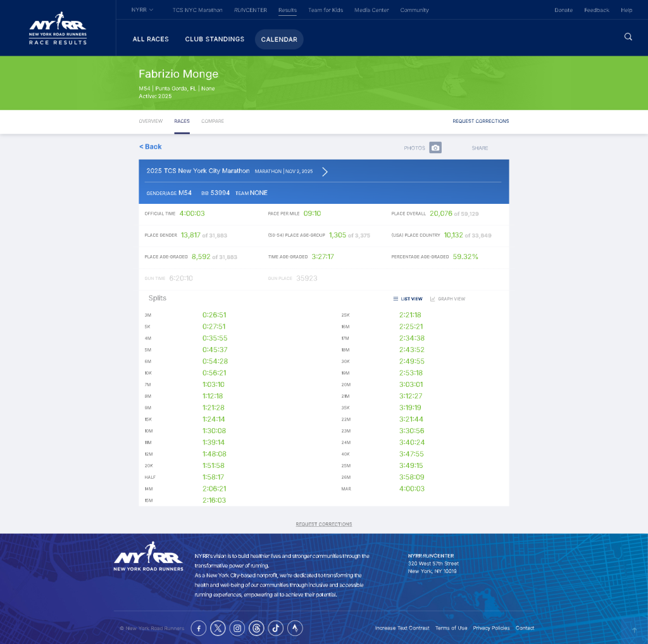
Task: Switch splits to Graph View
Action: click(448, 299)
